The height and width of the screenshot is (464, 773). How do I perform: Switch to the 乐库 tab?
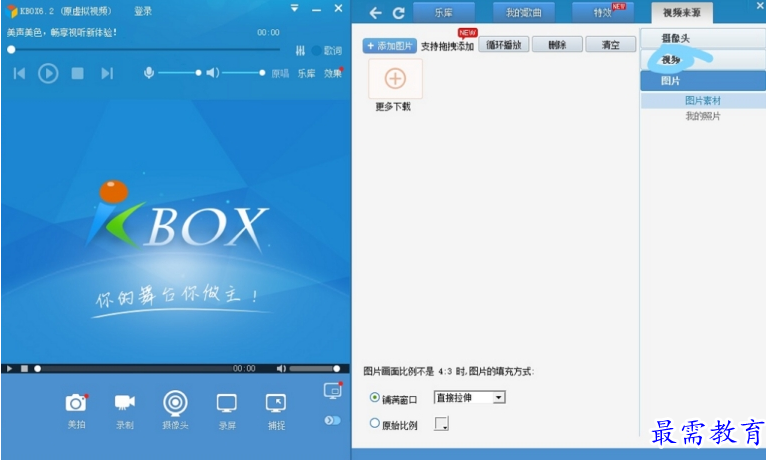pyautogui.click(x=443, y=13)
